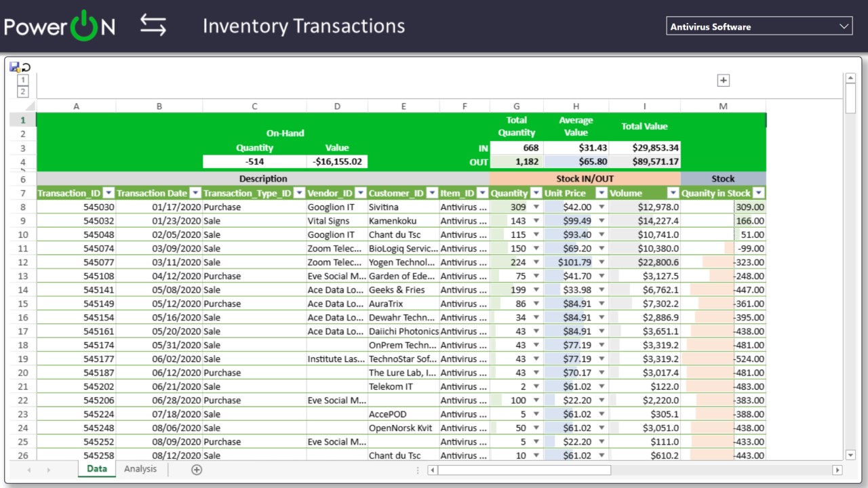
Task: Click transaction ID 545030 cell
Action: point(76,207)
